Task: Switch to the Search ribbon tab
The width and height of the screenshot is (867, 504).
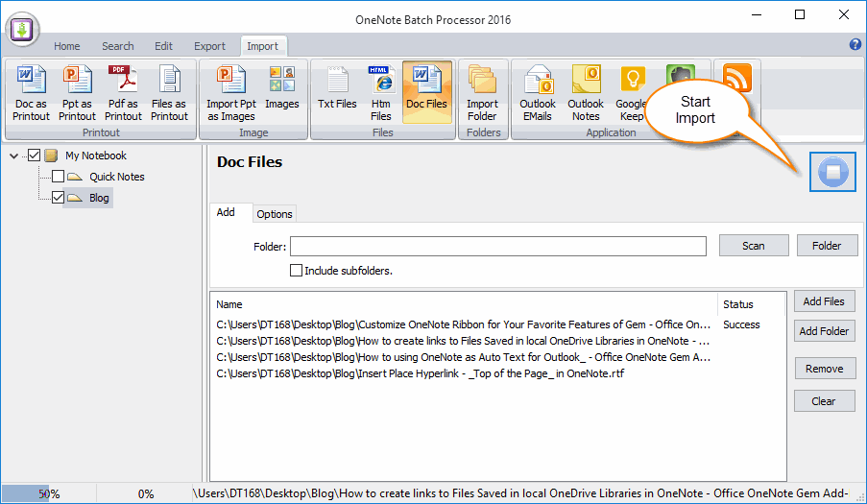Action: point(118,46)
